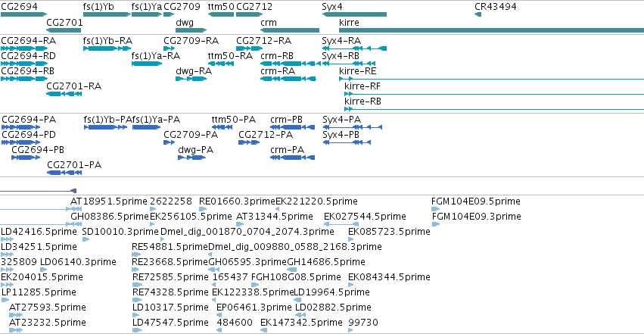The width and height of the screenshot is (644, 334).
Task: Select the CG2712 gene label
Action: pos(254,7)
